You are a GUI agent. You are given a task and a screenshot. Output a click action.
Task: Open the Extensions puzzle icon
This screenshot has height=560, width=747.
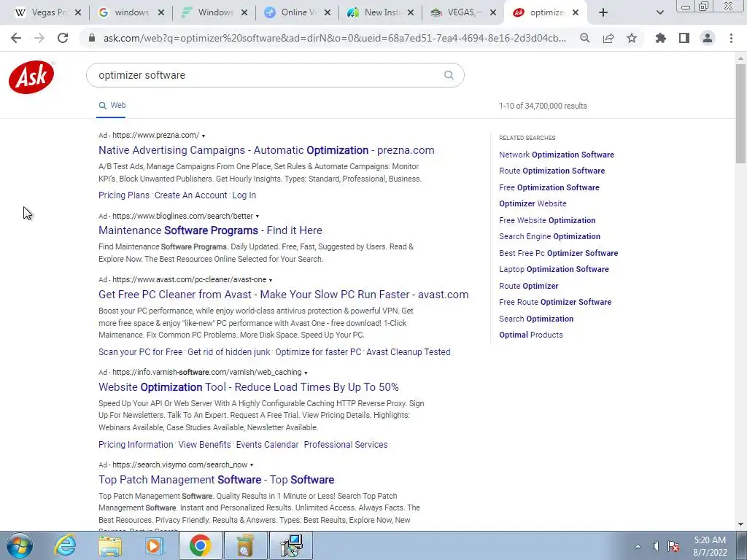[661, 38]
